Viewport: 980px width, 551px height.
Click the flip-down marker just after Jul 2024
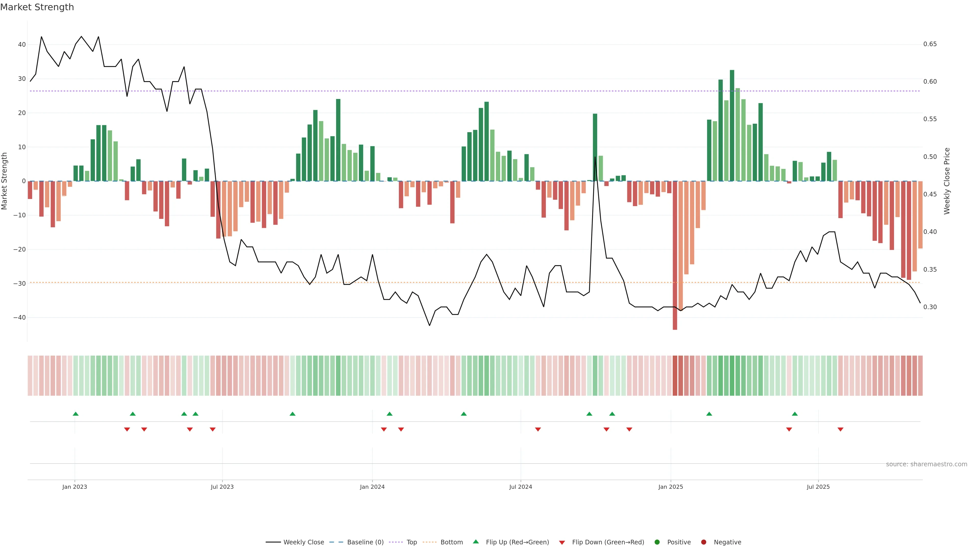click(x=538, y=429)
